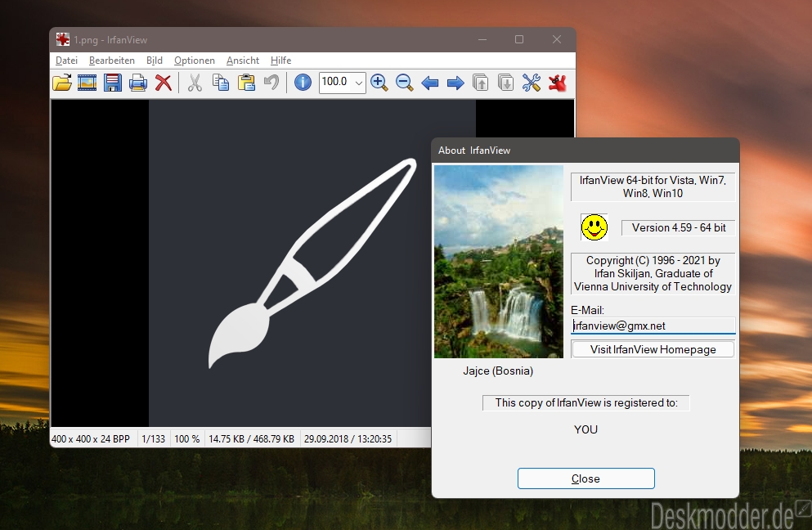Undo the last action with the arrow icon
Image resolution: width=812 pixels, height=530 pixels.
coord(271,83)
